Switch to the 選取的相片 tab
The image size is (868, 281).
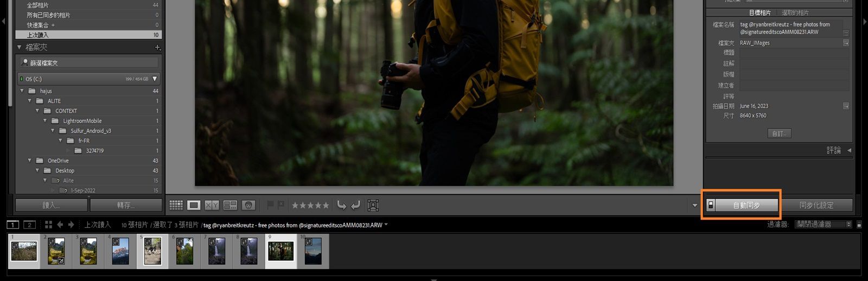(795, 12)
